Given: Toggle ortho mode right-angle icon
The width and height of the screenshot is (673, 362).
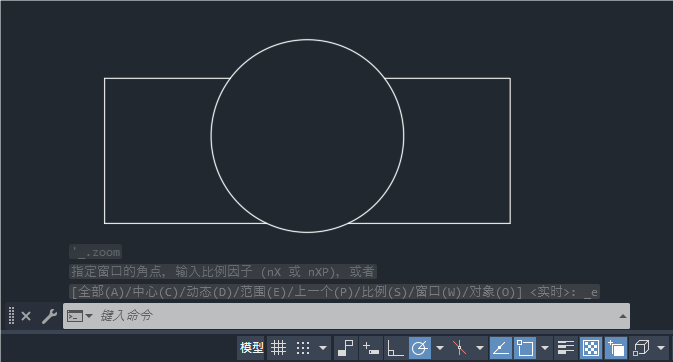Looking at the screenshot, I should (395, 347).
